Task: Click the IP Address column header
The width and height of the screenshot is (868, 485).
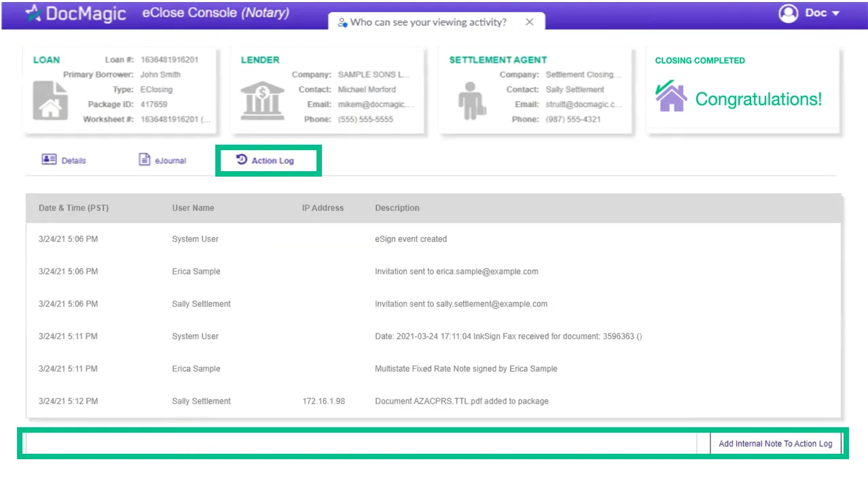Action: [323, 208]
